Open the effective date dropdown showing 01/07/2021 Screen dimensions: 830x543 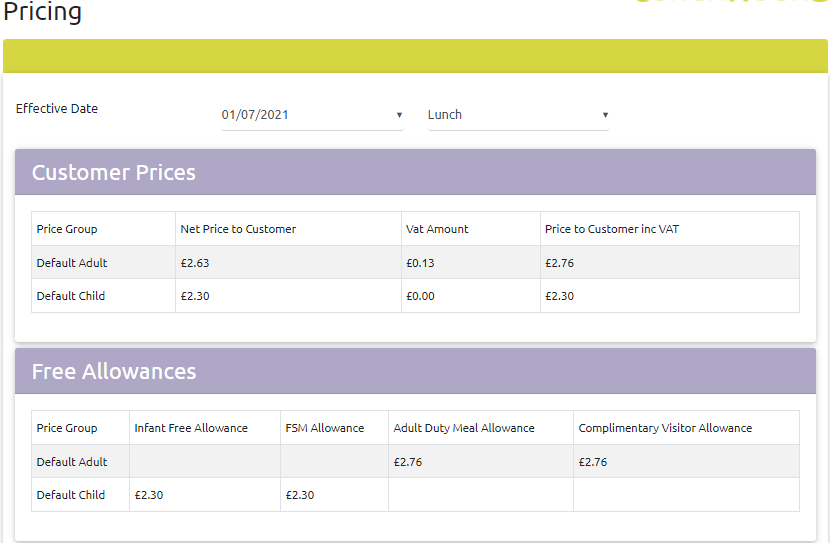point(311,115)
